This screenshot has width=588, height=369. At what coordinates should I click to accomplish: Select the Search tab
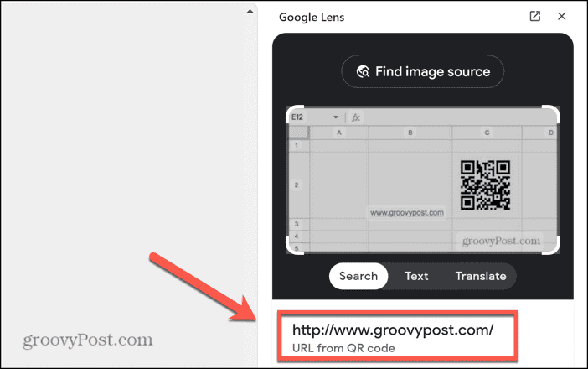pyautogui.click(x=358, y=276)
